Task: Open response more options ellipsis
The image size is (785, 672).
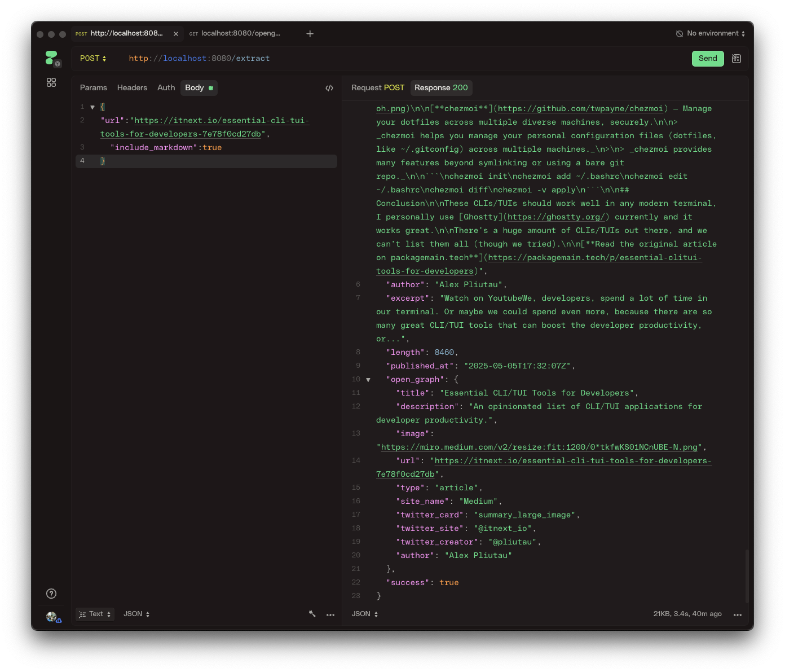Action: pyautogui.click(x=738, y=614)
